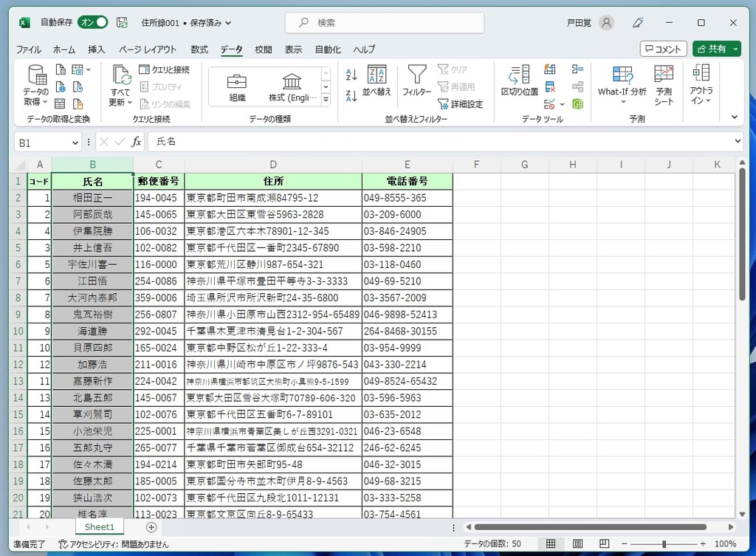Switch to Page Break Preview icon
The width and height of the screenshot is (756, 556).
604,544
